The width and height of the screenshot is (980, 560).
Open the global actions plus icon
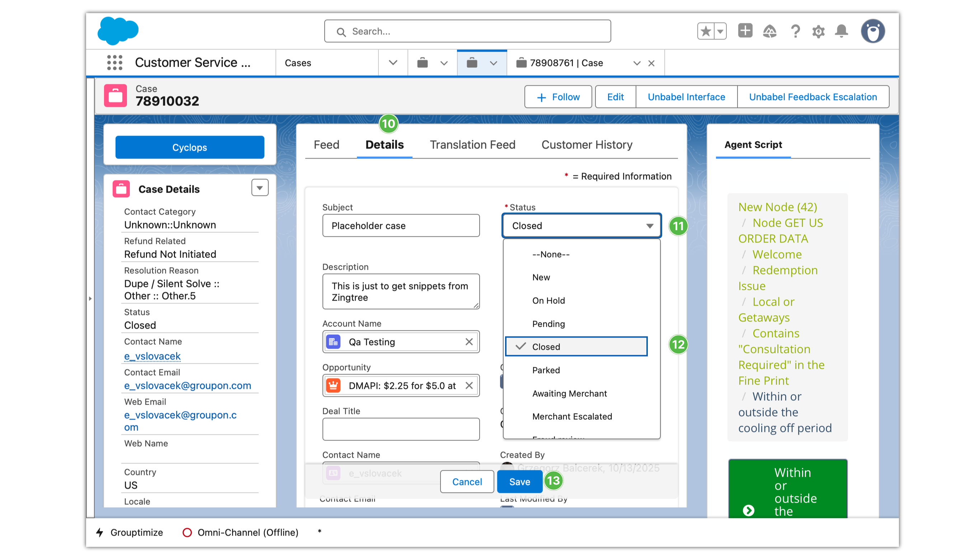click(x=745, y=30)
